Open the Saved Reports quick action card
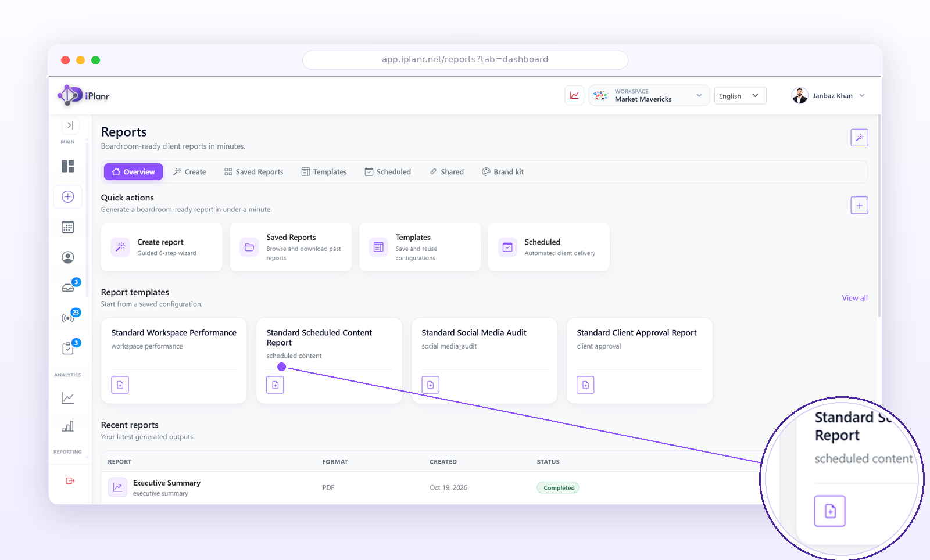This screenshot has height=560, width=930. click(x=291, y=247)
